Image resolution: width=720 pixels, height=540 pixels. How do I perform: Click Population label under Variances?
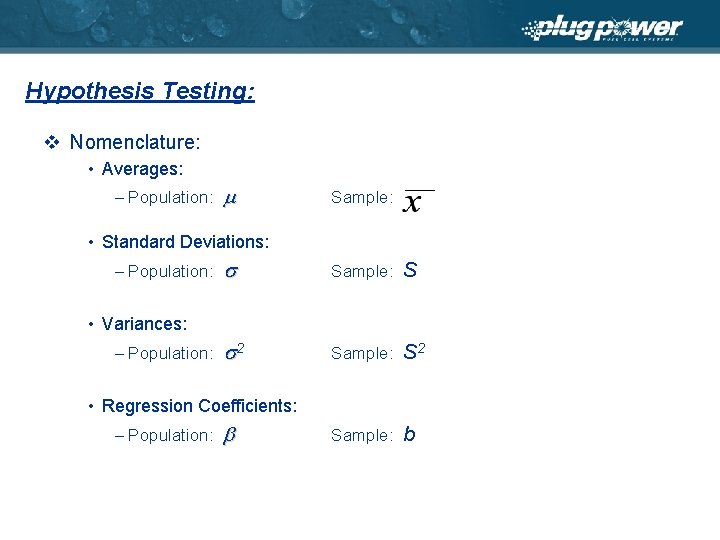[170, 353]
